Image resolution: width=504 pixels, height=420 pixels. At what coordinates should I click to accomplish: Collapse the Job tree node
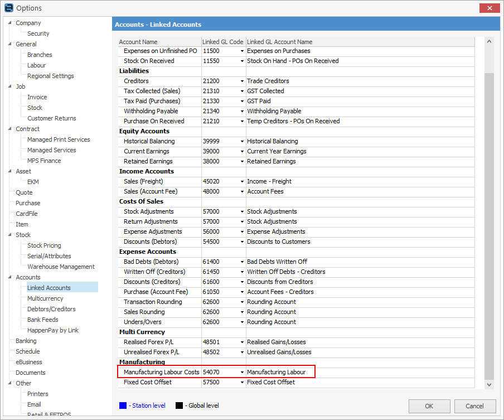(10, 86)
